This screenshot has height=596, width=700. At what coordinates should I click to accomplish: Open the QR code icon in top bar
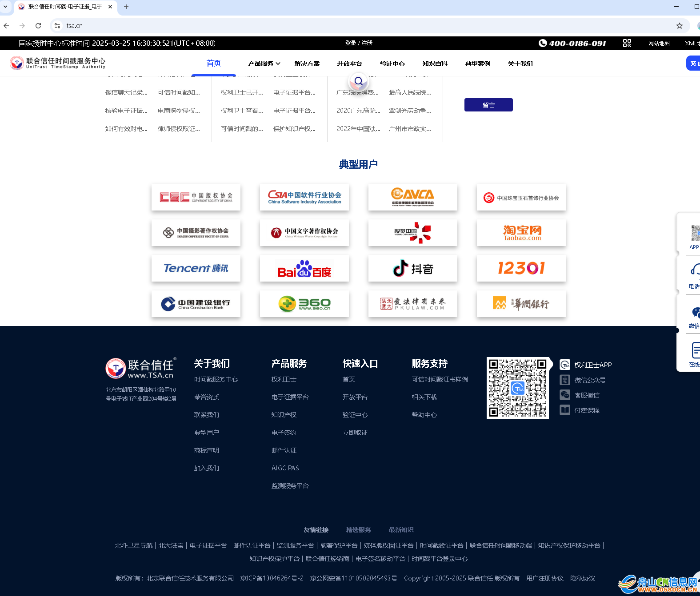point(627,43)
